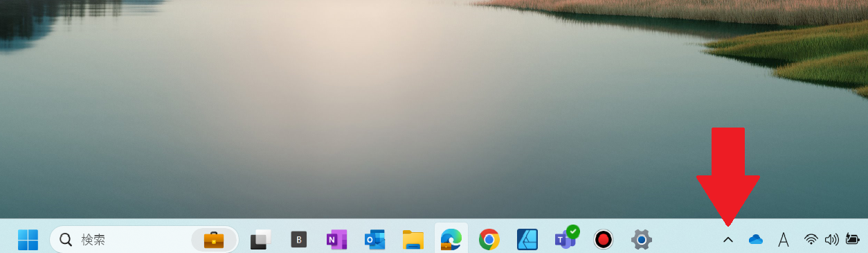868x253 pixels.
Task: Open the Windows Start menu
Action: click(x=28, y=240)
